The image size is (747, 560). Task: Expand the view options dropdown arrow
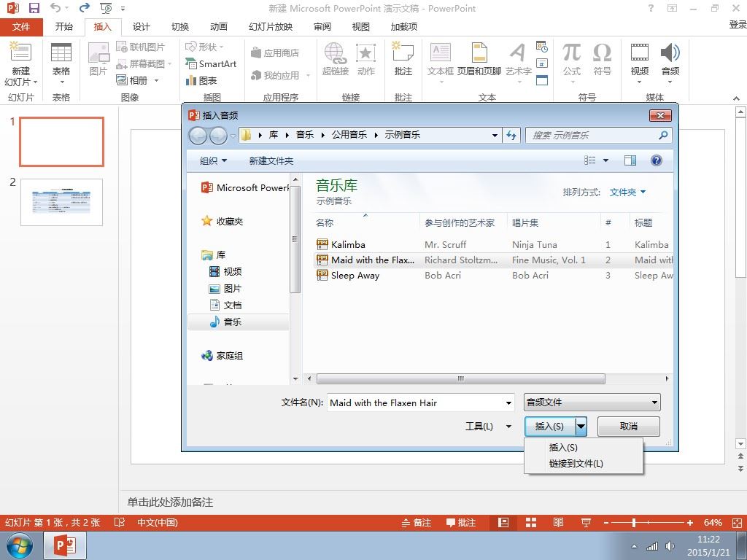click(605, 160)
